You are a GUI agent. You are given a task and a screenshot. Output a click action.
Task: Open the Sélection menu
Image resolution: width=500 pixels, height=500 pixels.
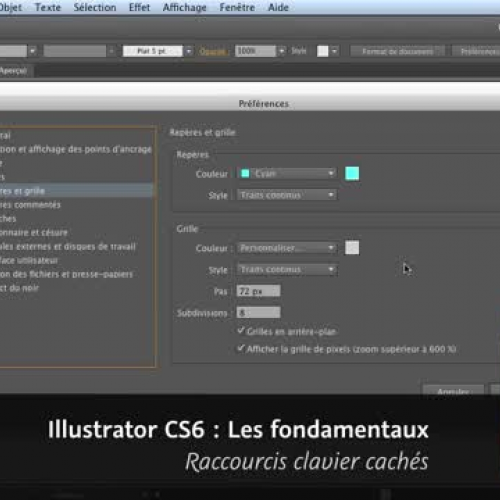(x=95, y=7)
